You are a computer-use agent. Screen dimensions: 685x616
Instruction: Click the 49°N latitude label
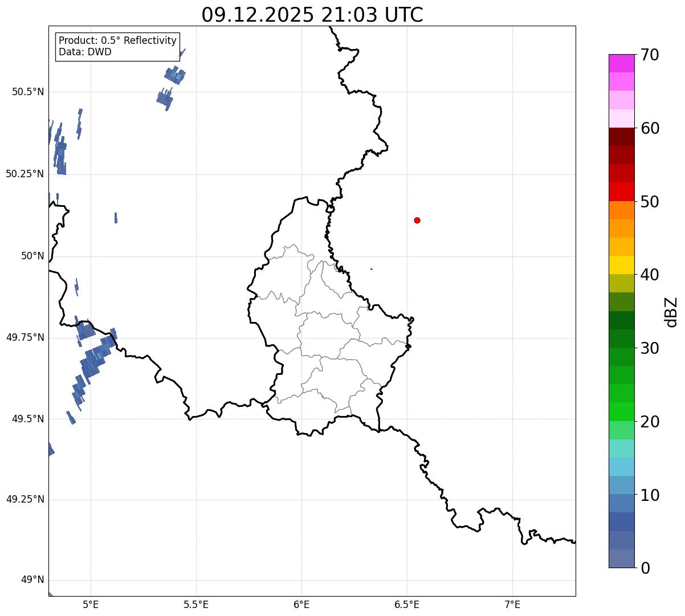32,580
